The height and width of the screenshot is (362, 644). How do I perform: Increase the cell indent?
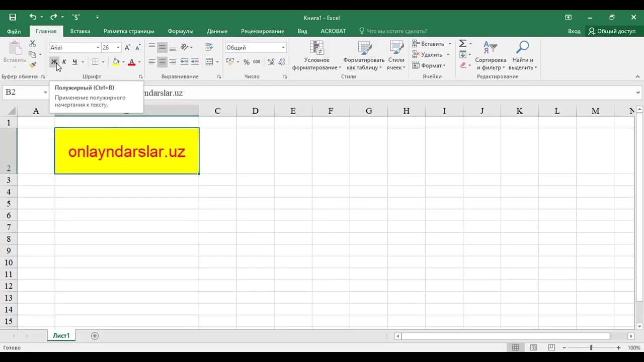(195, 62)
